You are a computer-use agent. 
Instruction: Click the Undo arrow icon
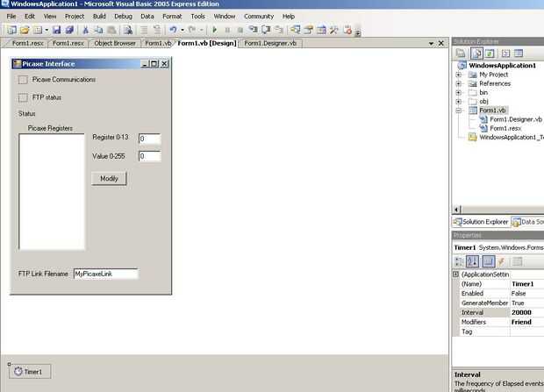pos(173,30)
